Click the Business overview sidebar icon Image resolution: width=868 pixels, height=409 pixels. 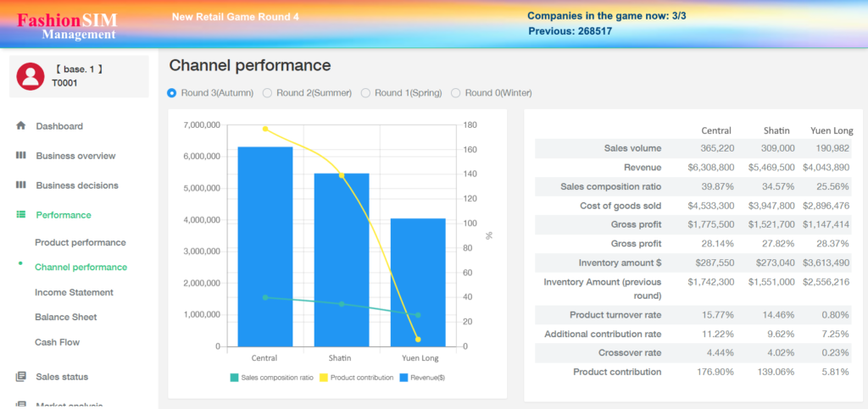pyautogui.click(x=20, y=156)
